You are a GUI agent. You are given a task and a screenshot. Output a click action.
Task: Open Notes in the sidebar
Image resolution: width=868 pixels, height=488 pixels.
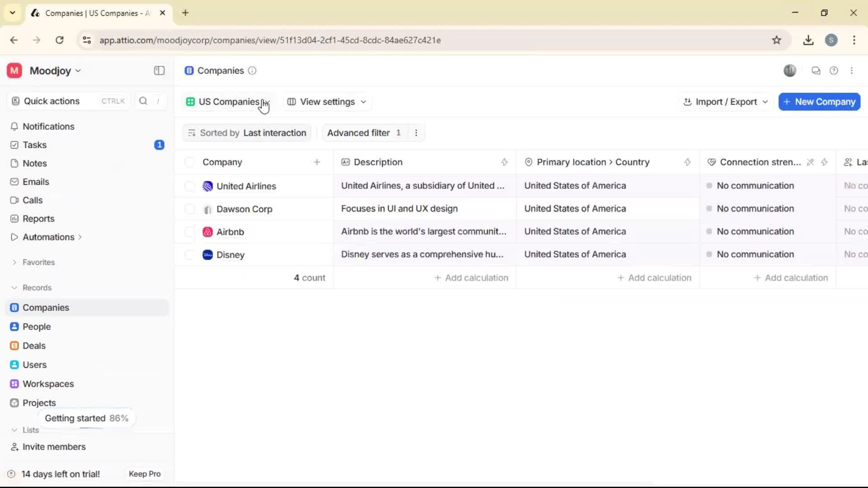(x=34, y=164)
